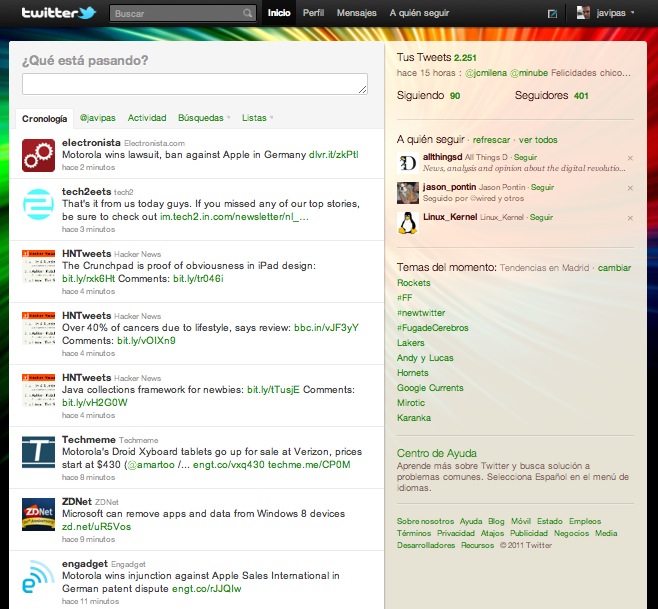Open the Privacidad footer link
Image resolution: width=658 pixels, height=609 pixels.
(456, 533)
